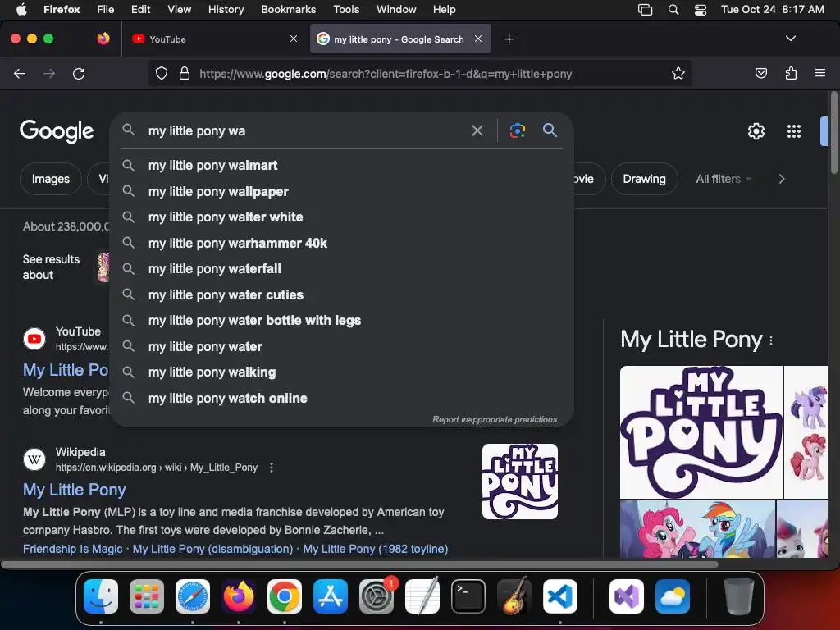
Task: Select Drawing filter chip
Action: point(644,179)
